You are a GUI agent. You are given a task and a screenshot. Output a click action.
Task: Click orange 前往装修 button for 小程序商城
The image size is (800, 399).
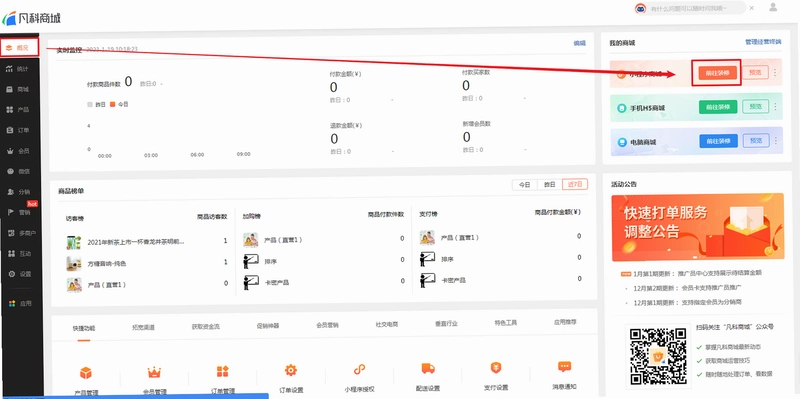click(x=717, y=72)
